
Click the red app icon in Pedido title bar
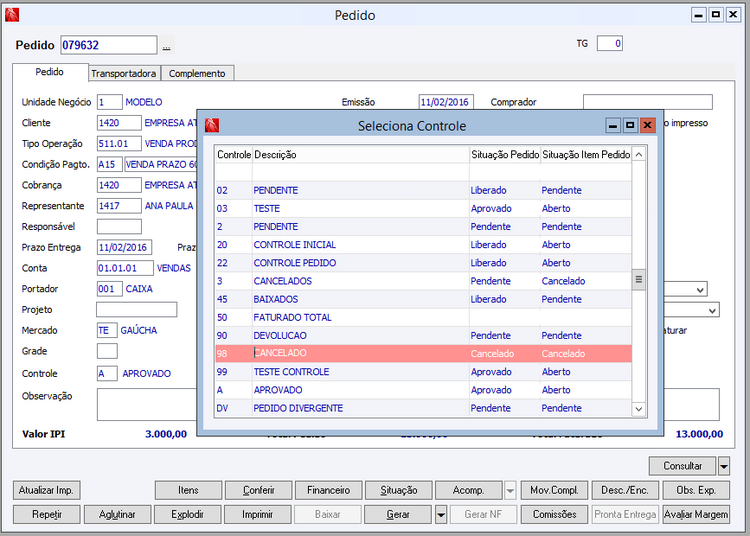click(x=12, y=15)
